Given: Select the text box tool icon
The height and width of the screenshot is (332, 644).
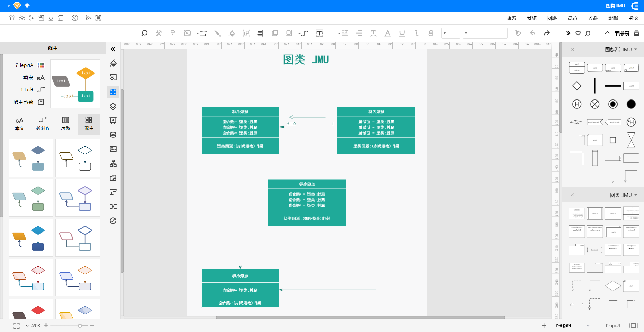Looking at the screenshot, I should click(x=319, y=33).
